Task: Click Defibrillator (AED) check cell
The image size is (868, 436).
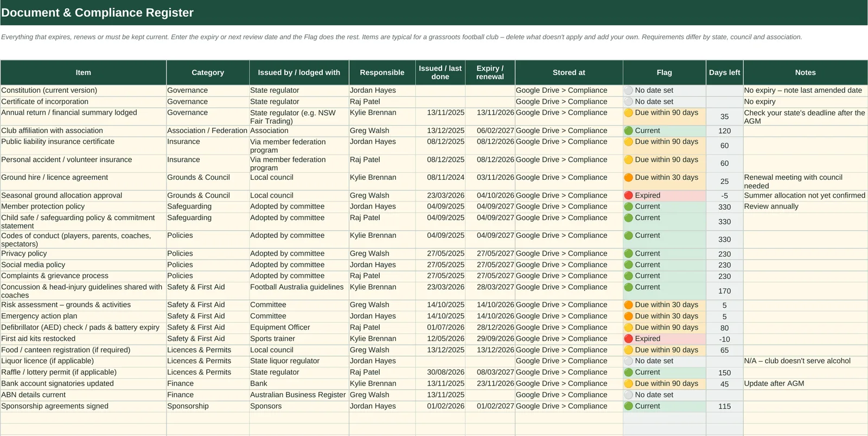Action: click(x=83, y=327)
